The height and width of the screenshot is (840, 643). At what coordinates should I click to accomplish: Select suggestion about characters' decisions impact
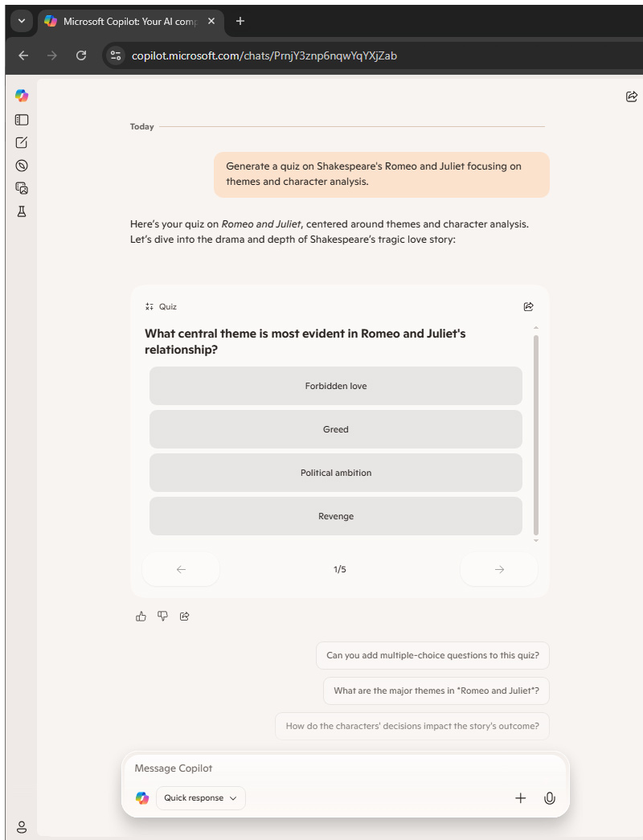point(412,726)
